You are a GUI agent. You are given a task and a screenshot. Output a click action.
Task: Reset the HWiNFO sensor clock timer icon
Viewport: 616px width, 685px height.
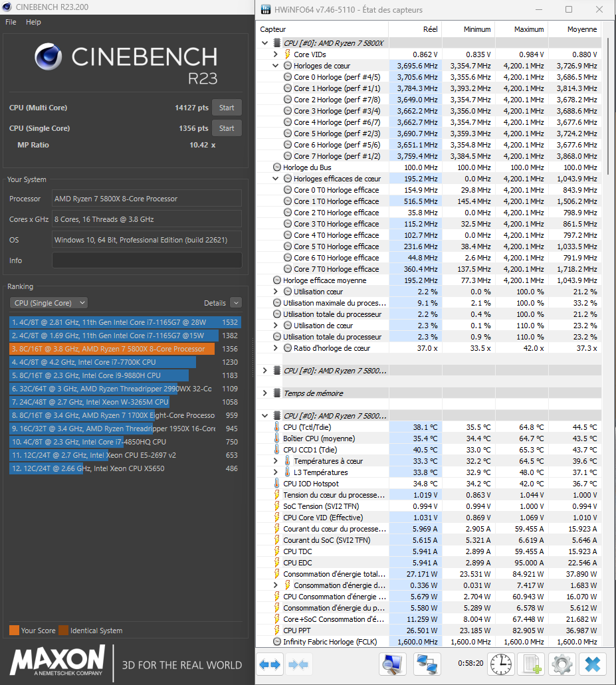pyautogui.click(x=500, y=664)
